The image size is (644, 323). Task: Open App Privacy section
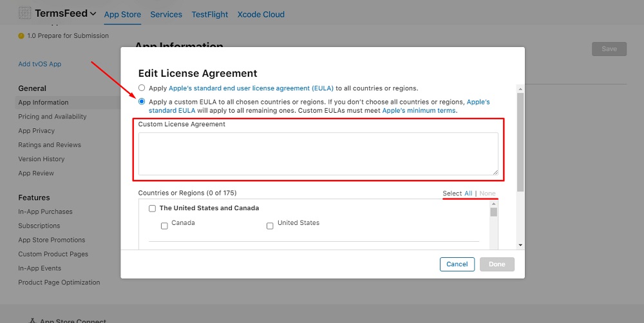pyautogui.click(x=36, y=131)
